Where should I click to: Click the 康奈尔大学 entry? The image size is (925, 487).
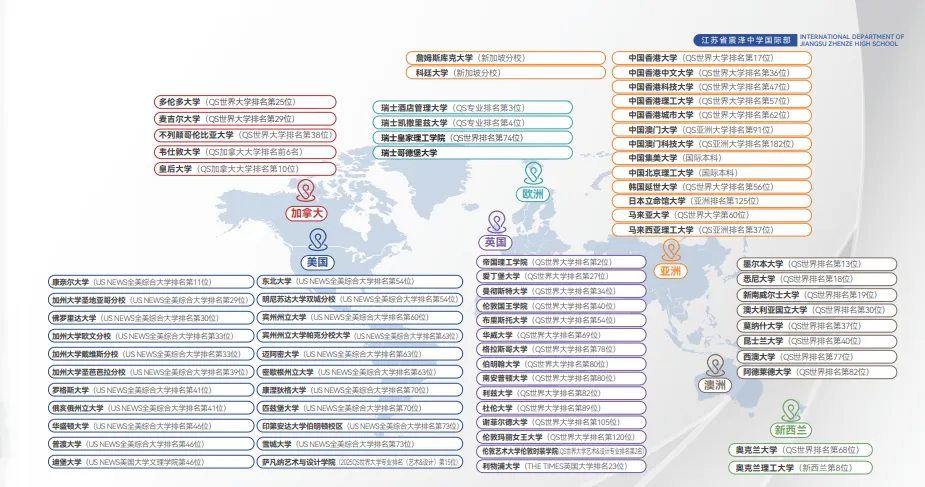151,282
